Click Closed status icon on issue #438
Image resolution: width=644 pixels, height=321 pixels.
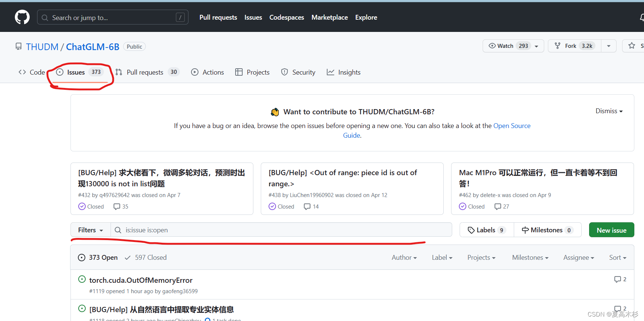click(x=272, y=206)
